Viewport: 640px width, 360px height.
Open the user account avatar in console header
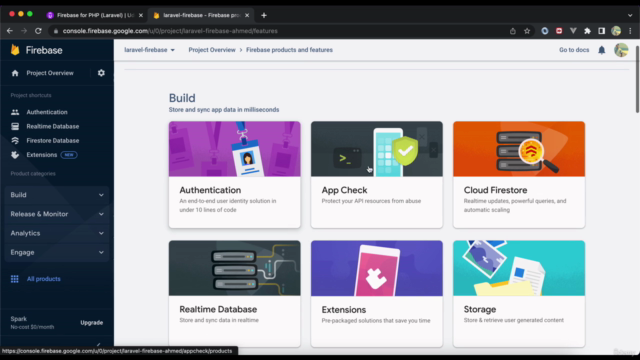[x=621, y=50]
